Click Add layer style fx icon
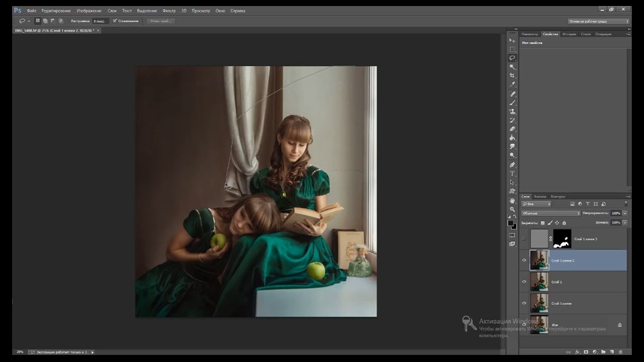644x362 pixels. (x=577, y=352)
